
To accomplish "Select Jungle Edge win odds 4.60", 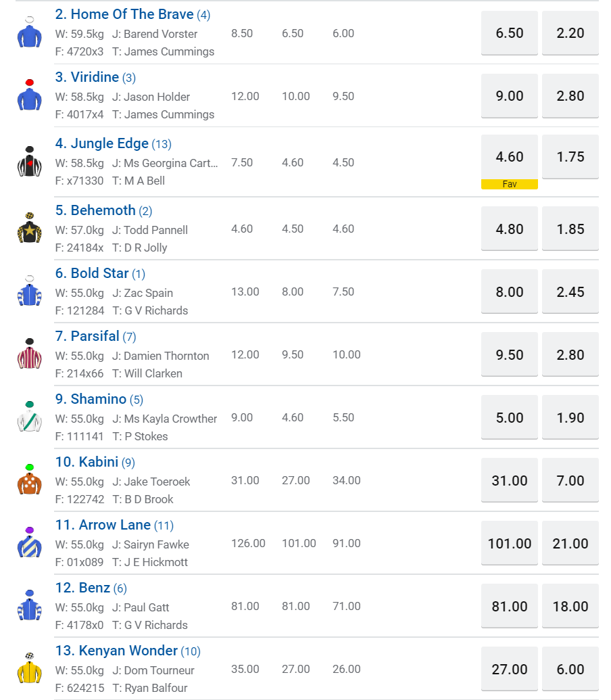I will 509,157.
